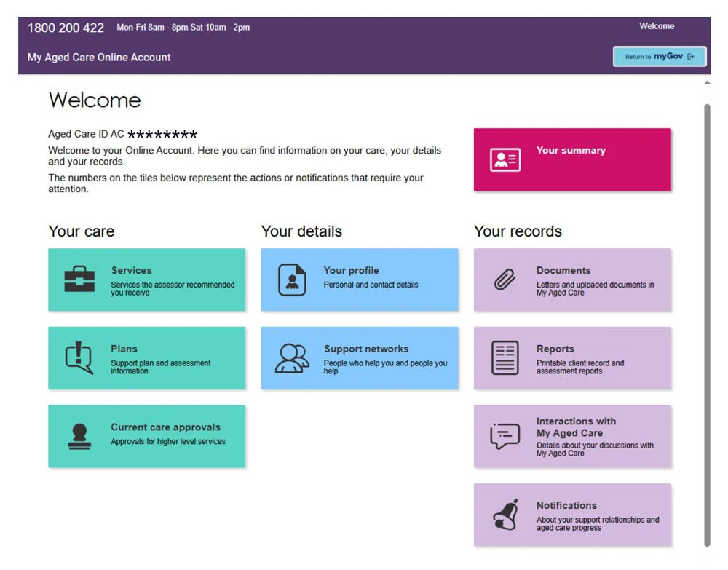Click the speech bubble icon on Plans tile

79,357
